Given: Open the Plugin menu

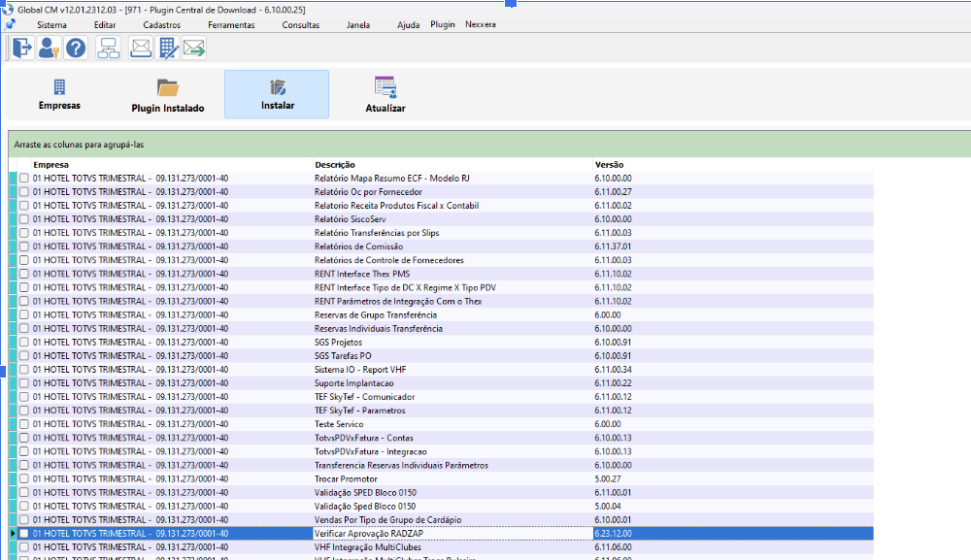Looking at the screenshot, I should point(442,24).
